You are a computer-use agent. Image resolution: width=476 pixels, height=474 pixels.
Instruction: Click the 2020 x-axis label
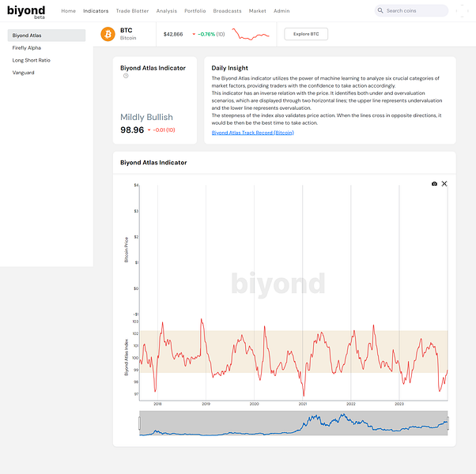click(x=254, y=404)
